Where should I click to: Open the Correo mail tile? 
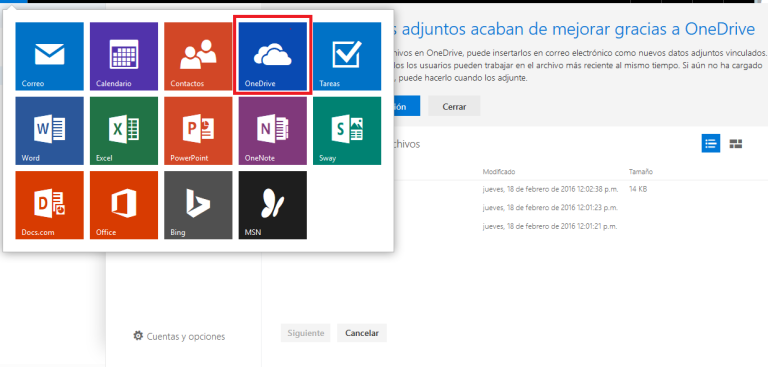pos(49,56)
